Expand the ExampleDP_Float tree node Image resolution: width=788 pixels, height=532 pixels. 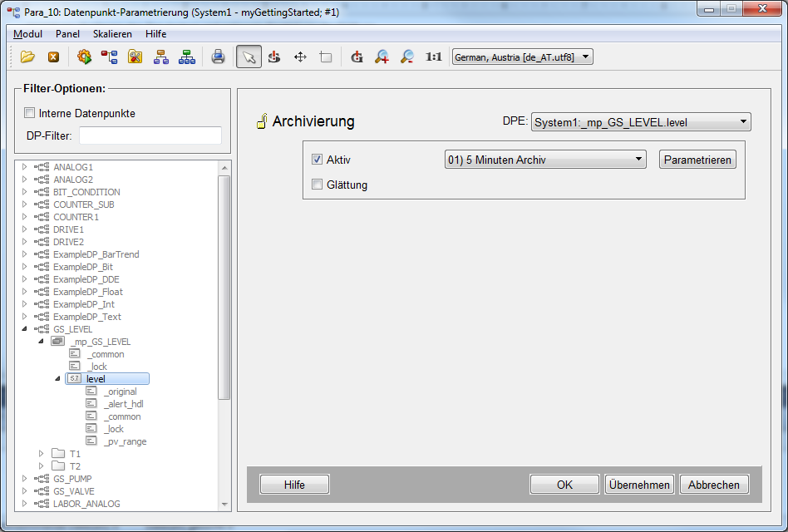tap(24, 292)
